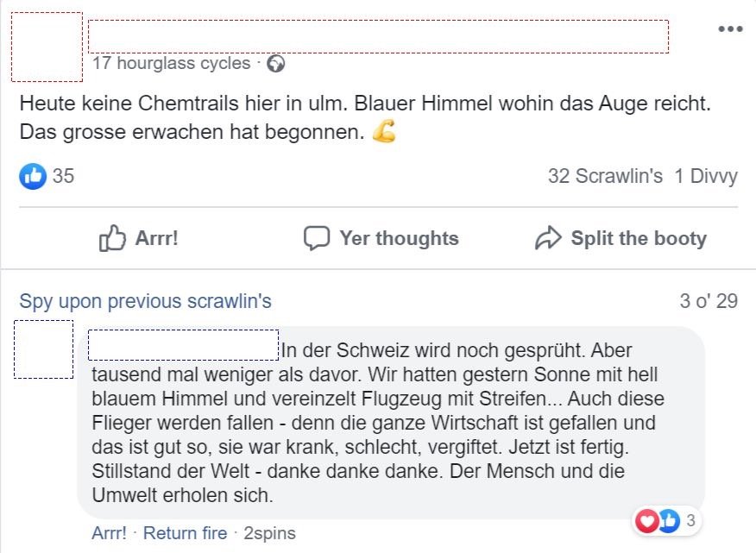Open the 1 Divvy shares link
Screen dimensions: 756x553
click(x=706, y=176)
